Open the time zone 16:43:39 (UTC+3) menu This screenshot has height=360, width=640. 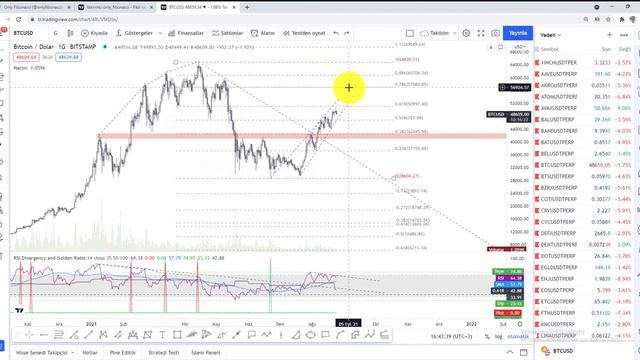pyautogui.click(x=451, y=336)
